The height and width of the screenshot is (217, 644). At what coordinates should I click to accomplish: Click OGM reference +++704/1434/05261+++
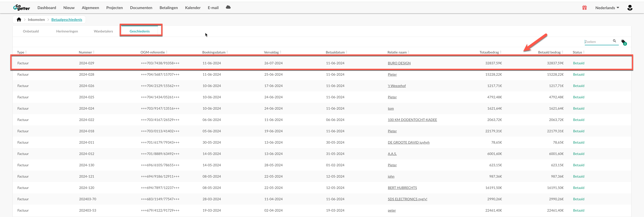tap(160, 97)
